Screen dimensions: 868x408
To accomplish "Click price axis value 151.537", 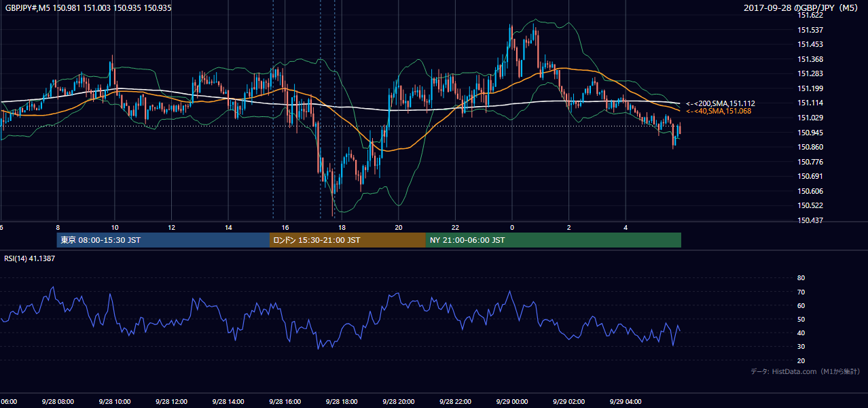I will tap(810, 30).
